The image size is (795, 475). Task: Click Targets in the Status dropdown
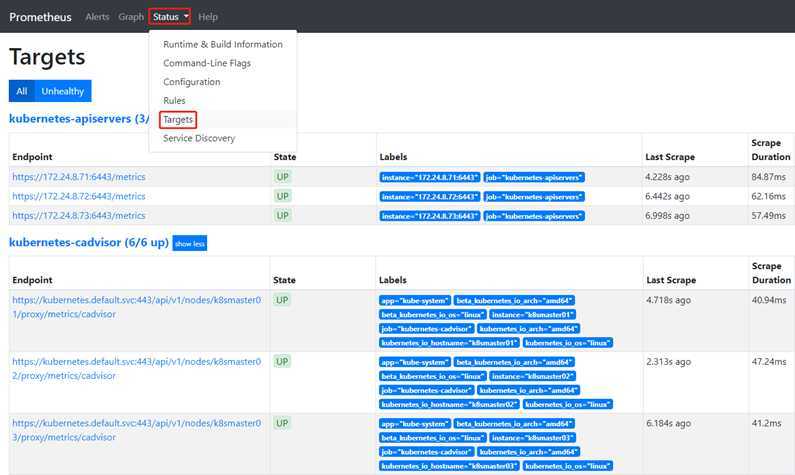[x=178, y=120]
